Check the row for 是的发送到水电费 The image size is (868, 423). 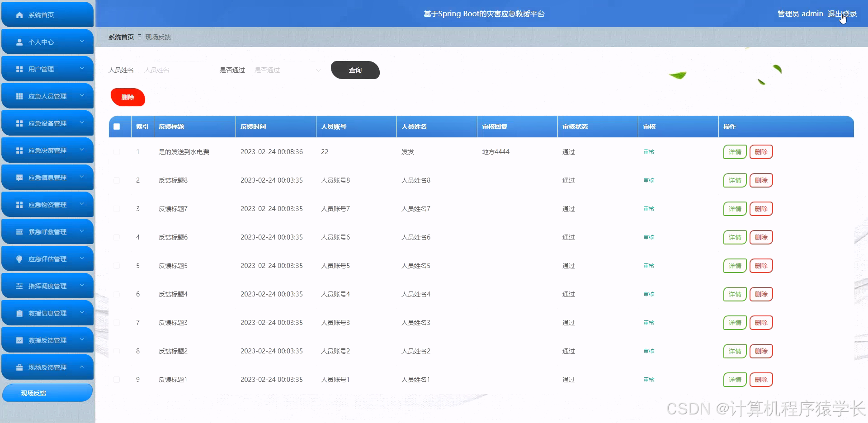117,152
